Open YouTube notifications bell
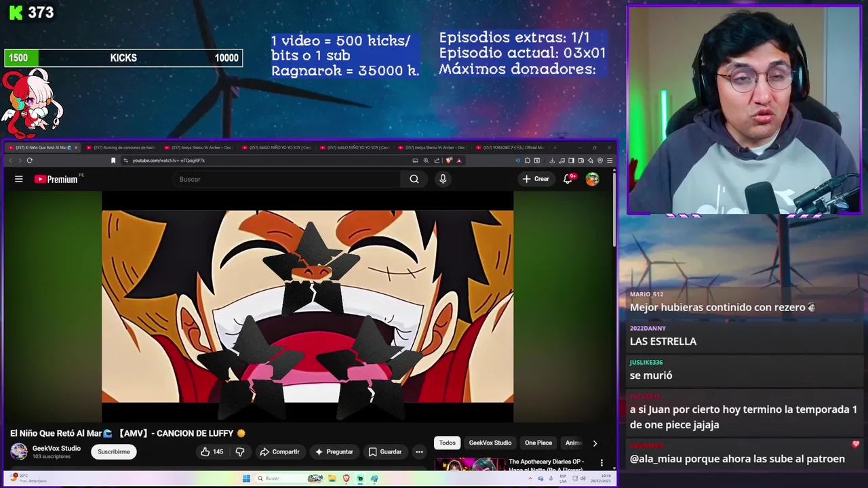This screenshot has width=868, height=488. coord(568,179)
